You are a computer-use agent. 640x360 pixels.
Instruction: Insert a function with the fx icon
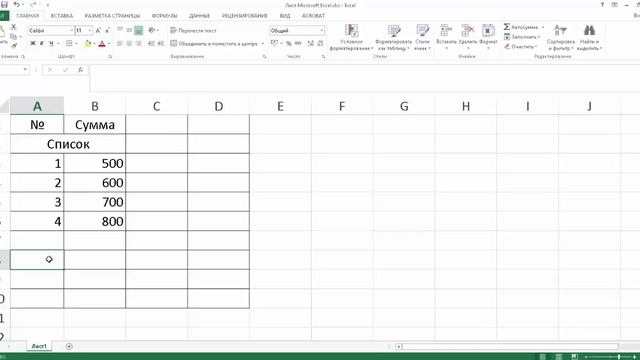(80, 70)
